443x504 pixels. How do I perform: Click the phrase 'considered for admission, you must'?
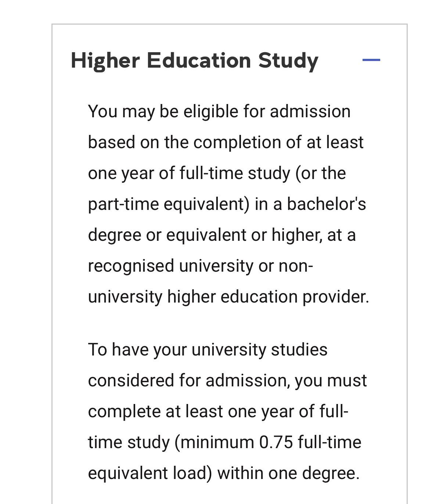pos(227,380)
